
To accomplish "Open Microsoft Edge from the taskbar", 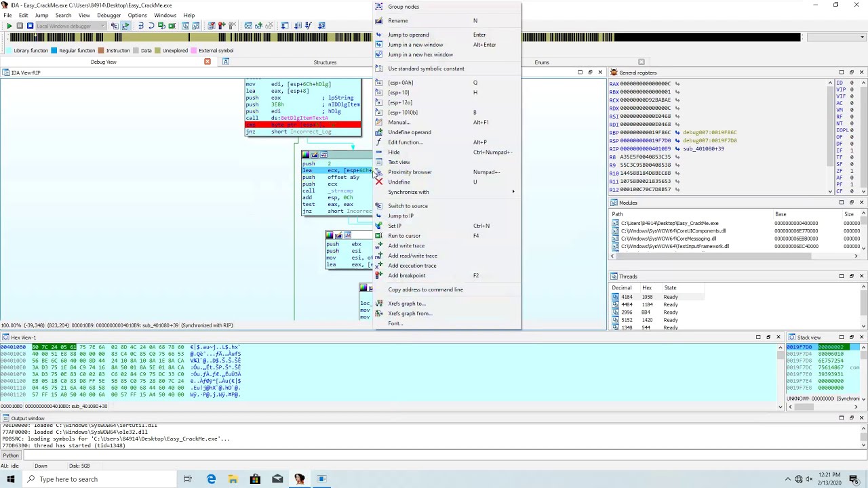I will click(211, 479).
